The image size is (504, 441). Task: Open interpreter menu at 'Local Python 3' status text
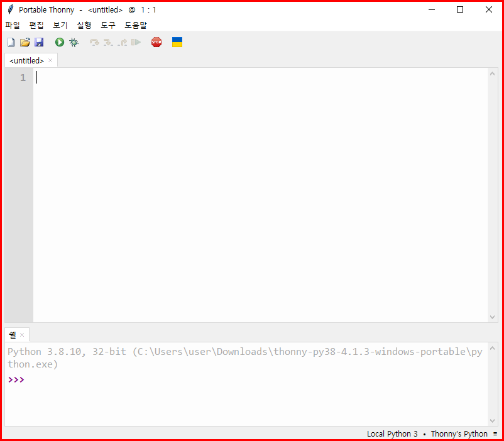click(392, 434)
